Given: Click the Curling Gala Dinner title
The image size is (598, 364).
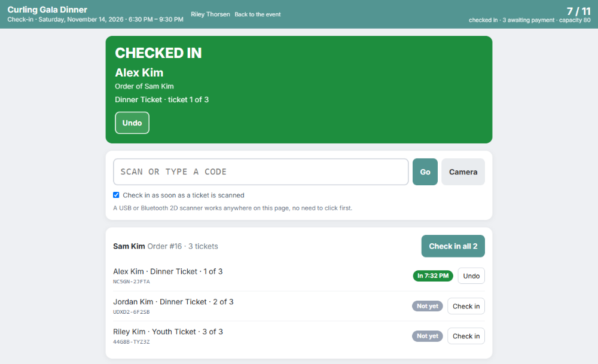Looking at the screenshot, I should pos(47,10).
